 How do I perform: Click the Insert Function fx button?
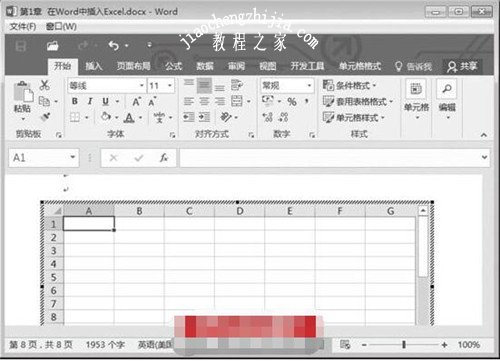pyautogui.click(x=164, y=158)
